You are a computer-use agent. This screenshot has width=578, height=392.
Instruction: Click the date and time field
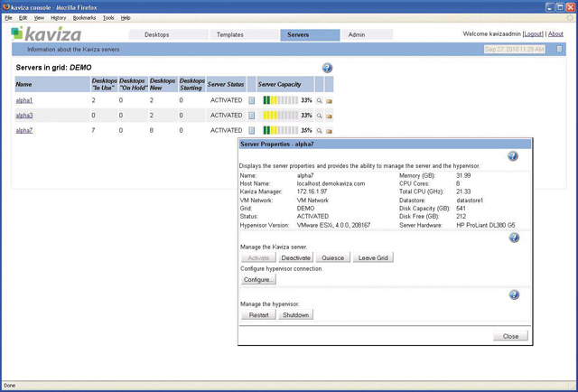coord(515,50)
